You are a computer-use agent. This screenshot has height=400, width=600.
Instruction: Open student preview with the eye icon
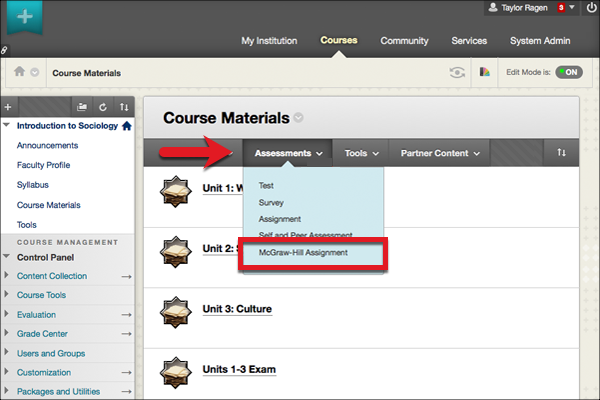coord(456,72)
